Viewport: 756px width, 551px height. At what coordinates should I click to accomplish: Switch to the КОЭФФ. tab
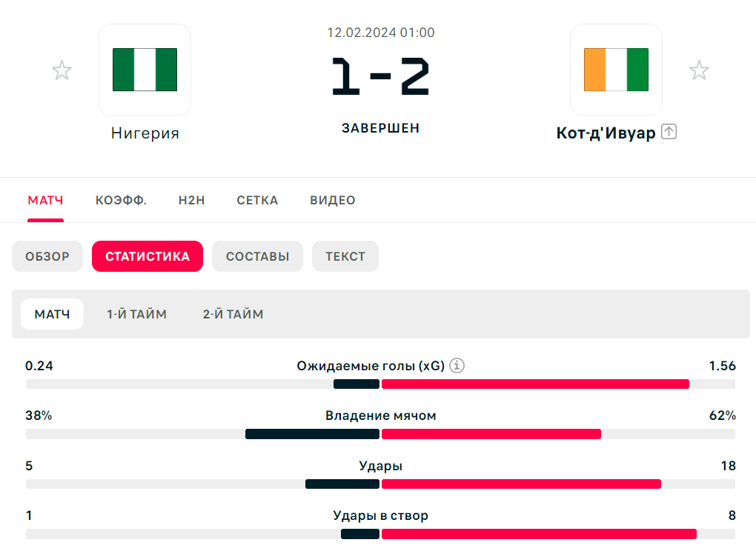tap(121, 201)
